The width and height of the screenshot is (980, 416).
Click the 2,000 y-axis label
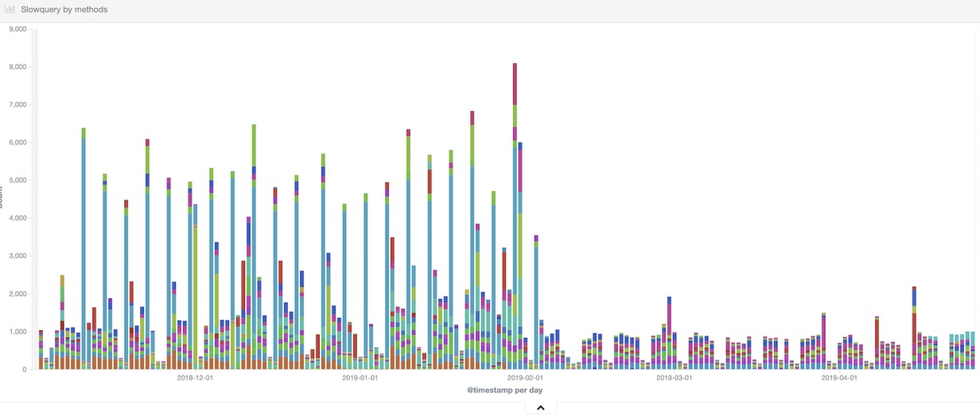17,294
